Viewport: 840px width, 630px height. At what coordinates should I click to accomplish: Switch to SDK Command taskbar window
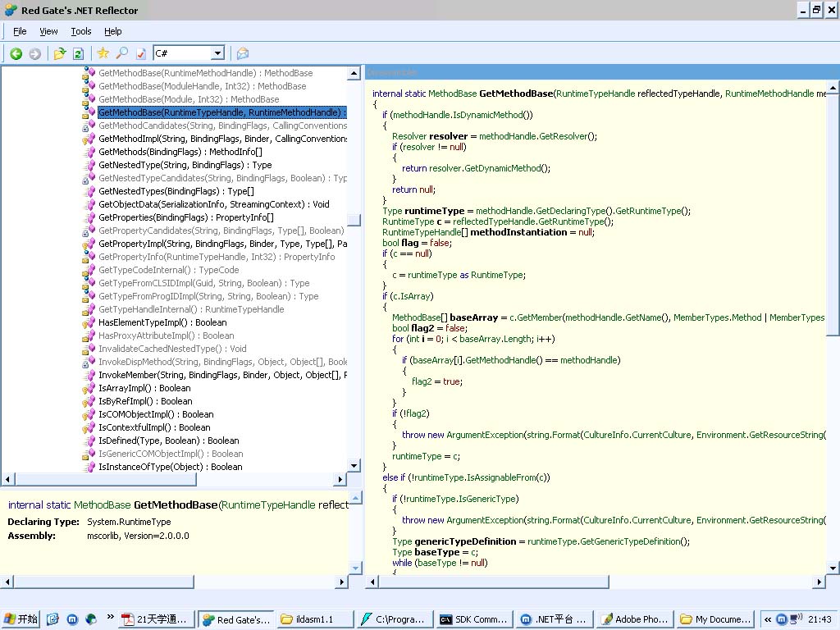[473, 619]
